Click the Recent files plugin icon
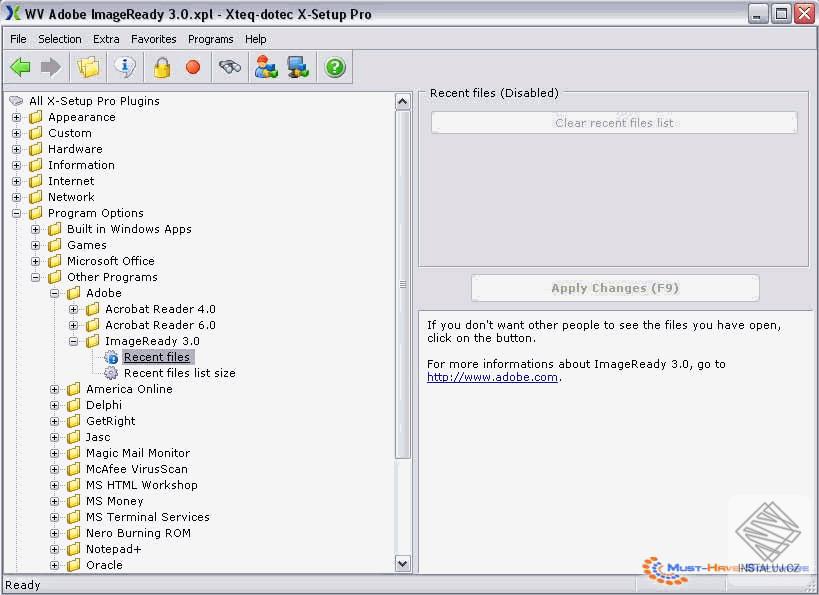 click(111, 357)
